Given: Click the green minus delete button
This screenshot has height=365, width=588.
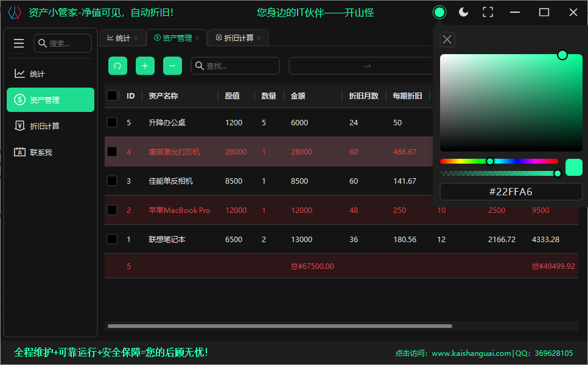Looking at the screenshot, I should [172, 66].
